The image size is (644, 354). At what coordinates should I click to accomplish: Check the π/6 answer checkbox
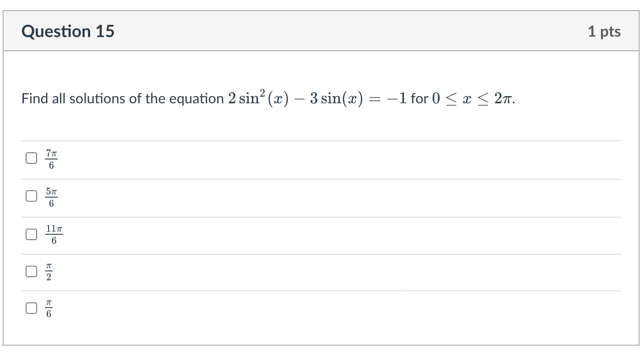click(30, 308)
